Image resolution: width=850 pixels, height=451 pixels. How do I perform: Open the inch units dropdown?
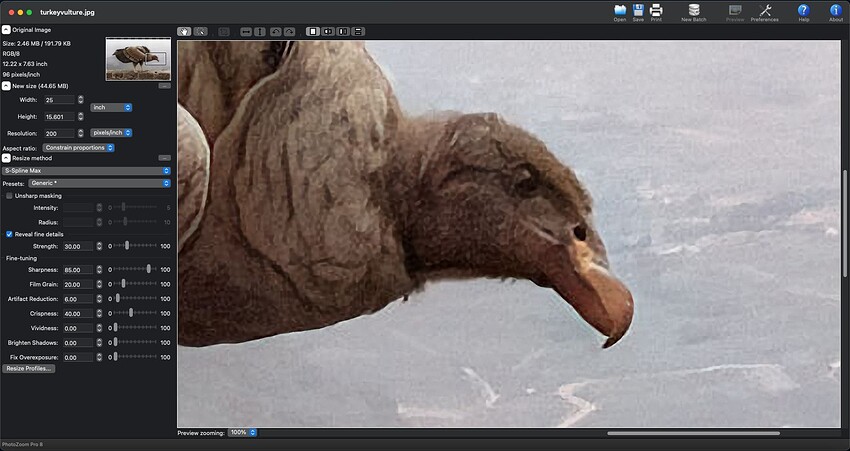click(x=111, y=107)
